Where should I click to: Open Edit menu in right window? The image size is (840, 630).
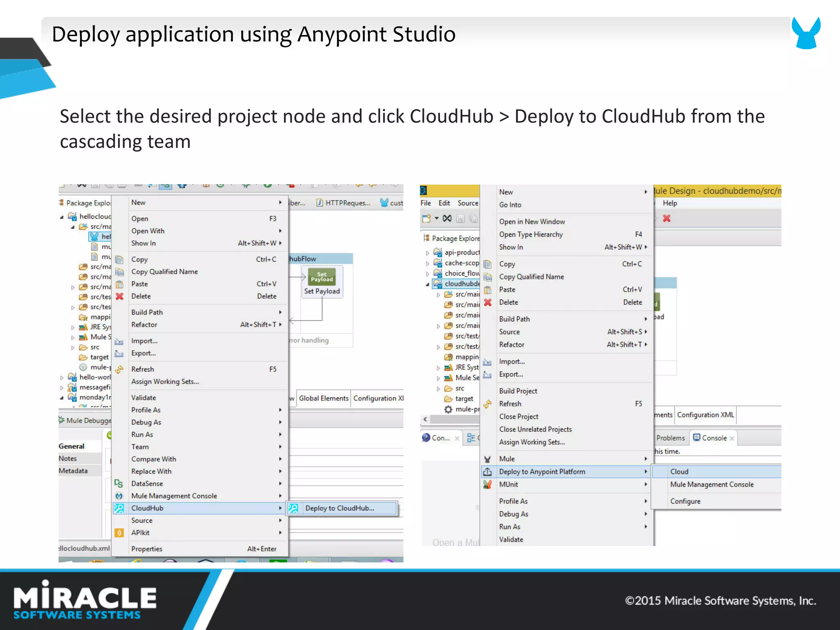444,203
